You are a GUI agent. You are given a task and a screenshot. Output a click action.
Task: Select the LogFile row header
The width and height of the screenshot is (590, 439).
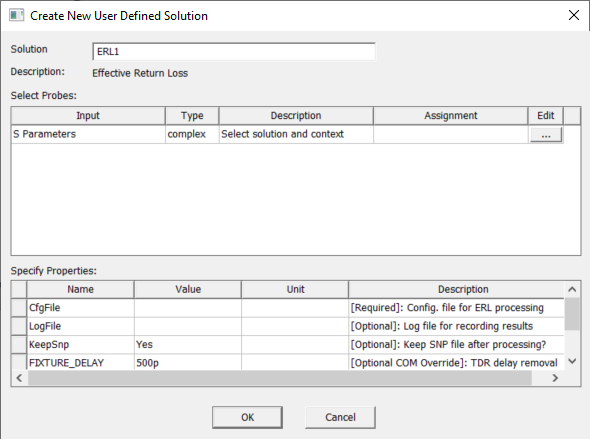(19, 327)
